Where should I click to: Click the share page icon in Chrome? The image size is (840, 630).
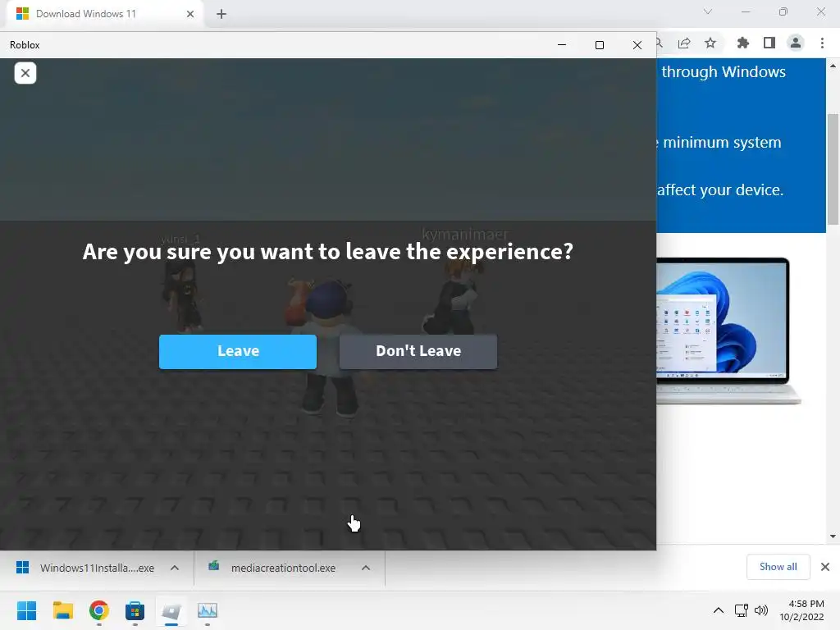(684, 43)
